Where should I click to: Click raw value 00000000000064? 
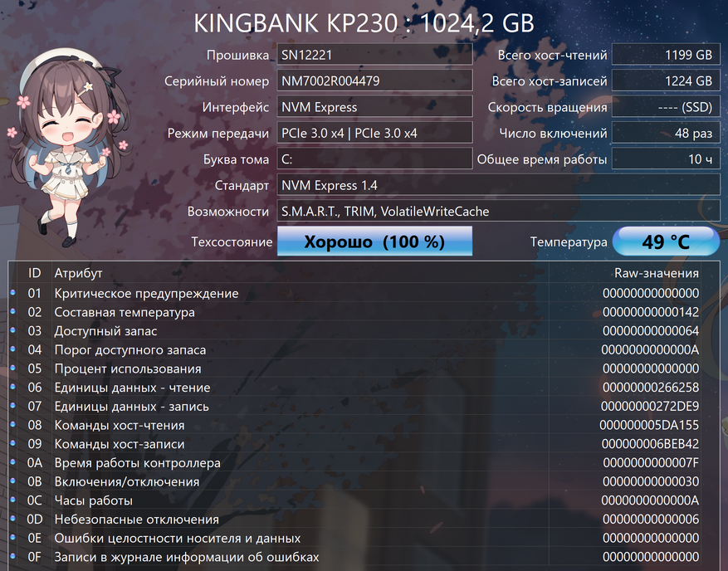coord(651,330)
